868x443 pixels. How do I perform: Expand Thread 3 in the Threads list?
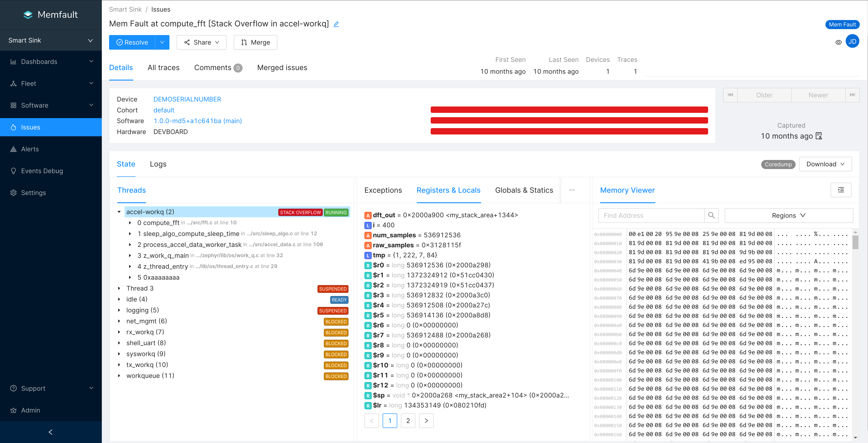click(x=119, y=288)
